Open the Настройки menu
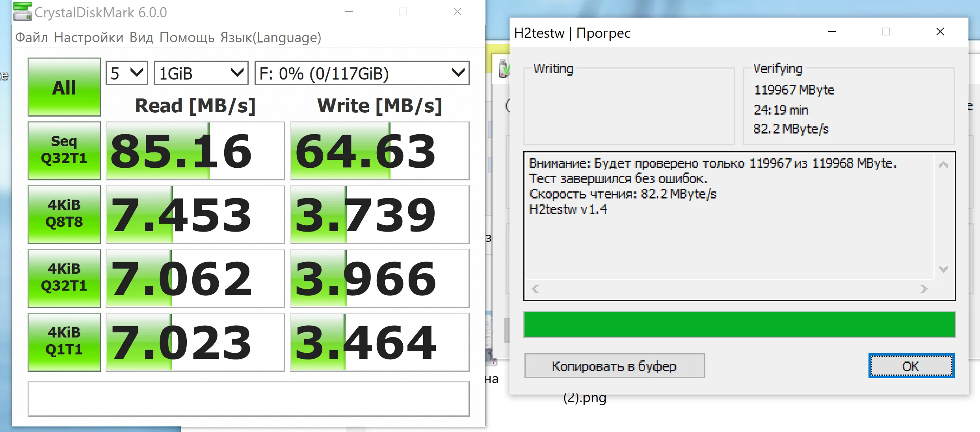This screenshot has height=432, width=980. 89,37
